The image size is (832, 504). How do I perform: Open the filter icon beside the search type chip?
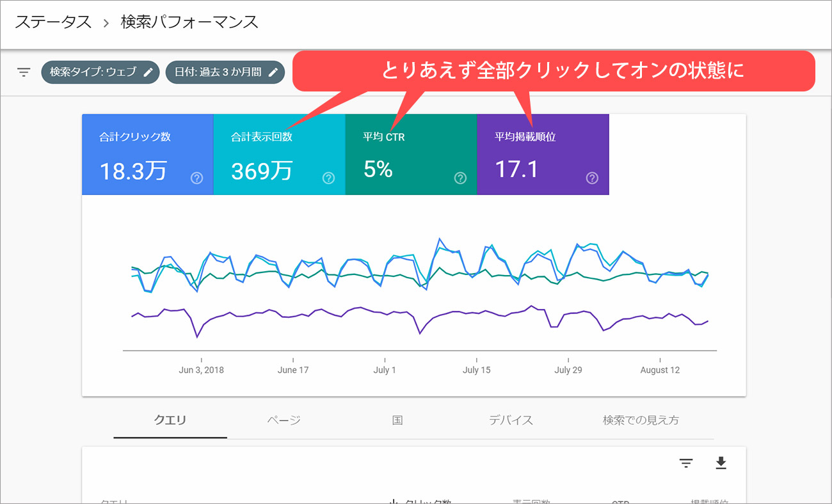[24, 72]
